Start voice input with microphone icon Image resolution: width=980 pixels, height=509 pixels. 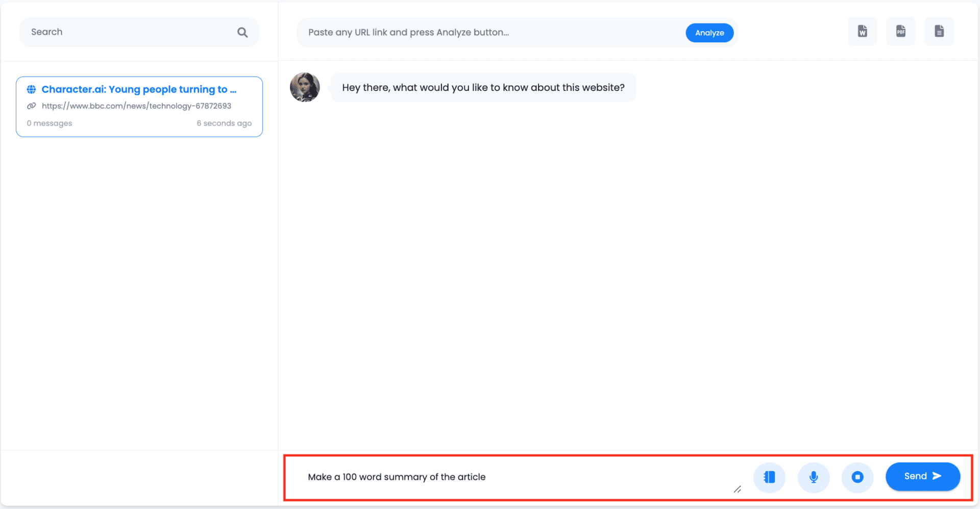(813, 477)
